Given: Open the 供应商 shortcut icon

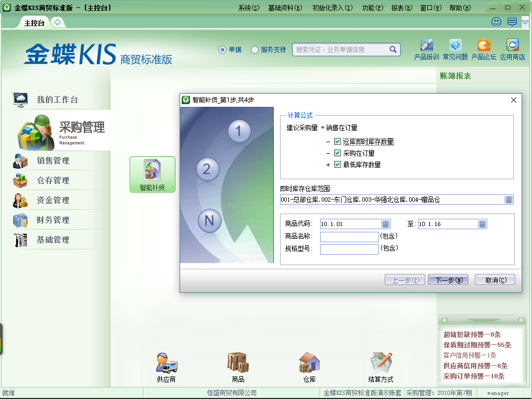Looking at the screenshot, I should pyautogui.click(x=166, y=367).
